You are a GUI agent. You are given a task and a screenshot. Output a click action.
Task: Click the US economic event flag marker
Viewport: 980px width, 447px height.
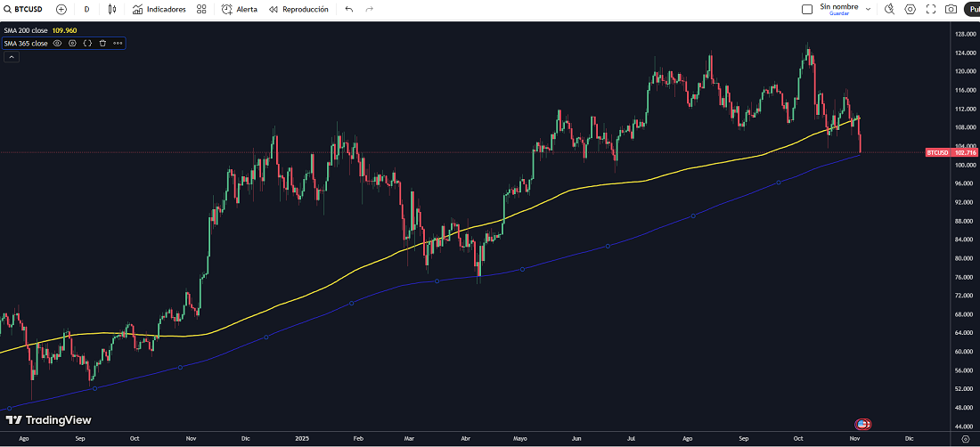pyautogui.click(x=862, y=424)
